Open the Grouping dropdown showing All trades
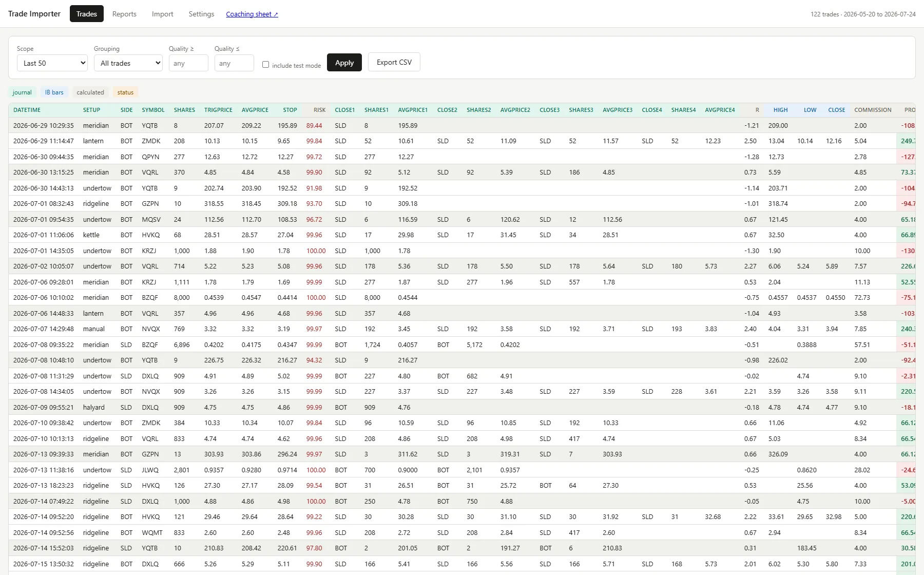This screenshot has width=924, height=575. click(128, 63)
